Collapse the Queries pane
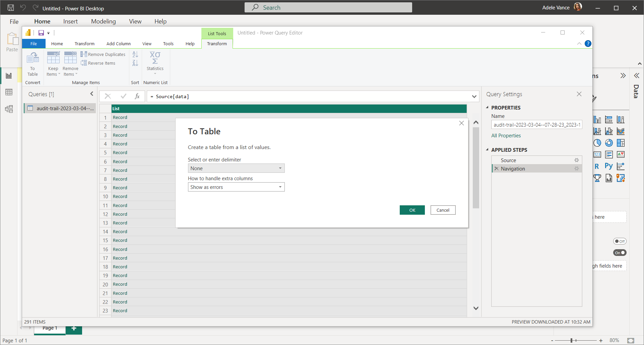The width and height of the screenshot is (644, 345). pos(92,94)
